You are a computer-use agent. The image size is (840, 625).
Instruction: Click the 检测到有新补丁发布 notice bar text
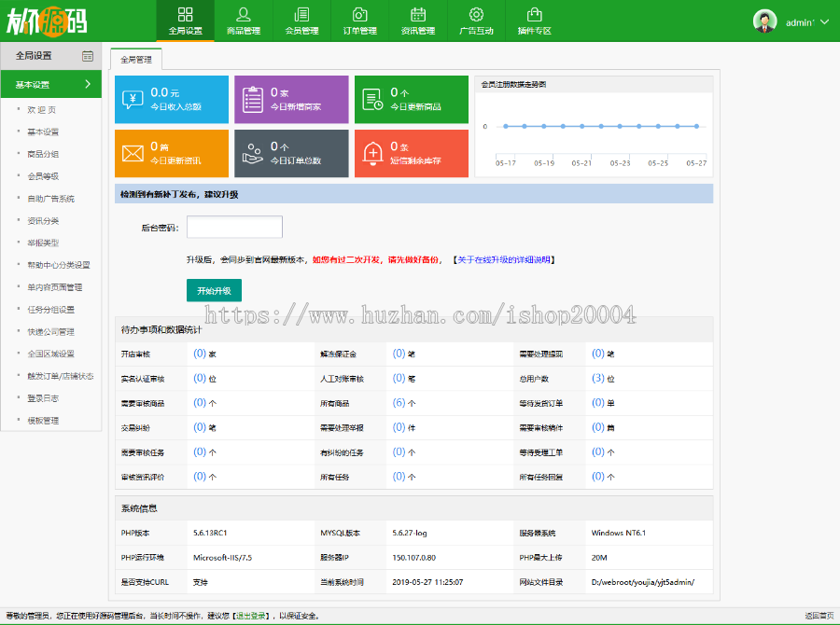179,194
